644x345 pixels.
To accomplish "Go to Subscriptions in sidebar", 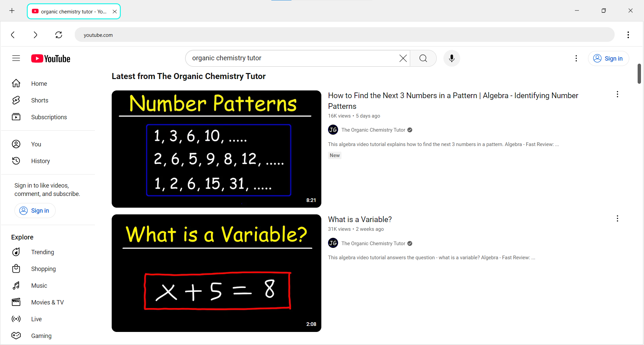I will [49, 117].
